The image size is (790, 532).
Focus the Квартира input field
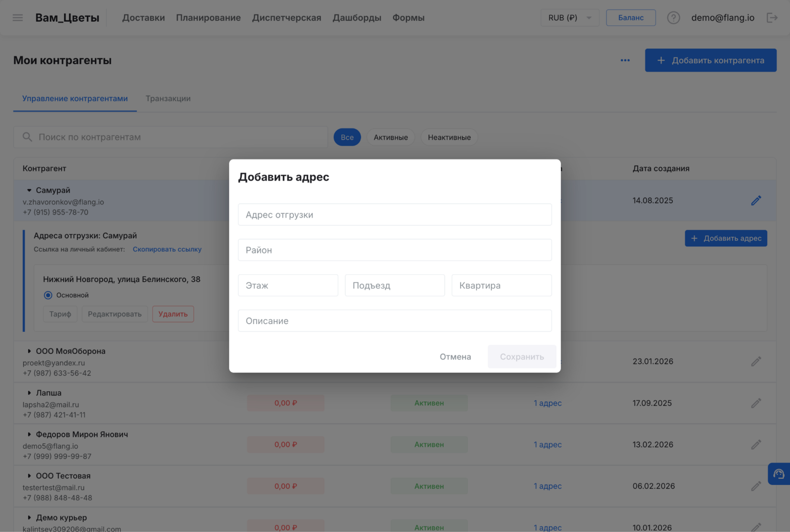[502, 285]
